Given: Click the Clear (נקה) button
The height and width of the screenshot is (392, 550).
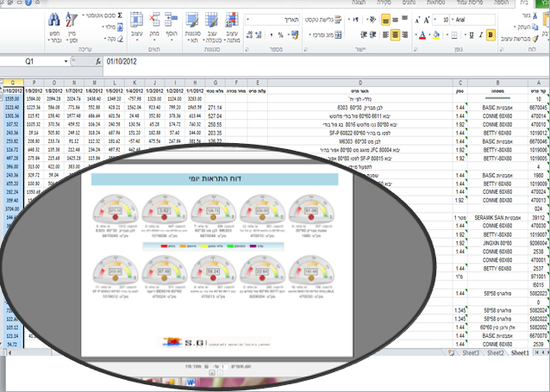Looking at the screenshot, I should tap(115, 39).
